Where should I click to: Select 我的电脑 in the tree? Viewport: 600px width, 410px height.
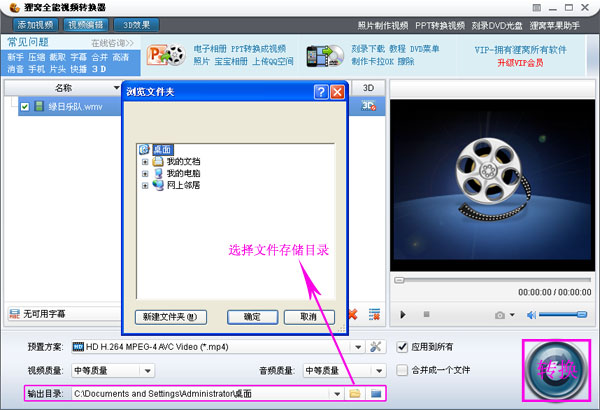tap(183, 173)
